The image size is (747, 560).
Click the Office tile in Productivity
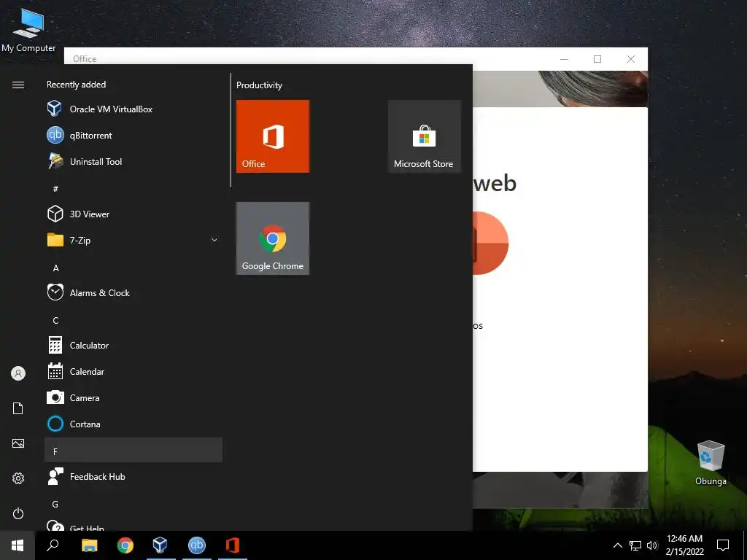[x=273, y=136]
